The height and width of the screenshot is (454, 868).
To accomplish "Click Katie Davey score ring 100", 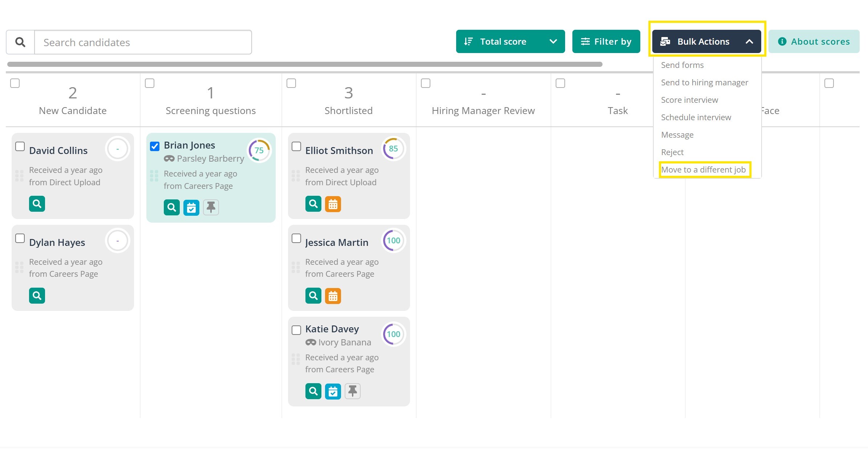I will tap(393, 334).
